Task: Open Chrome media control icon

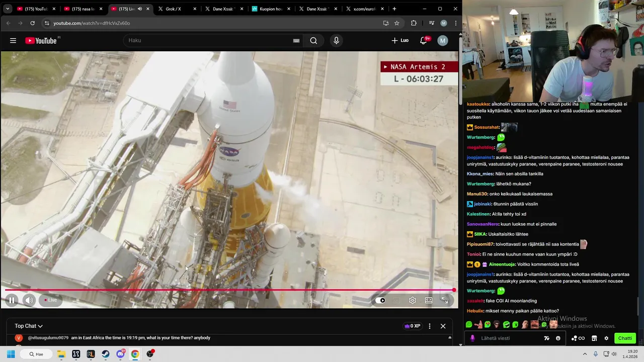Action: tap(431, 23)
